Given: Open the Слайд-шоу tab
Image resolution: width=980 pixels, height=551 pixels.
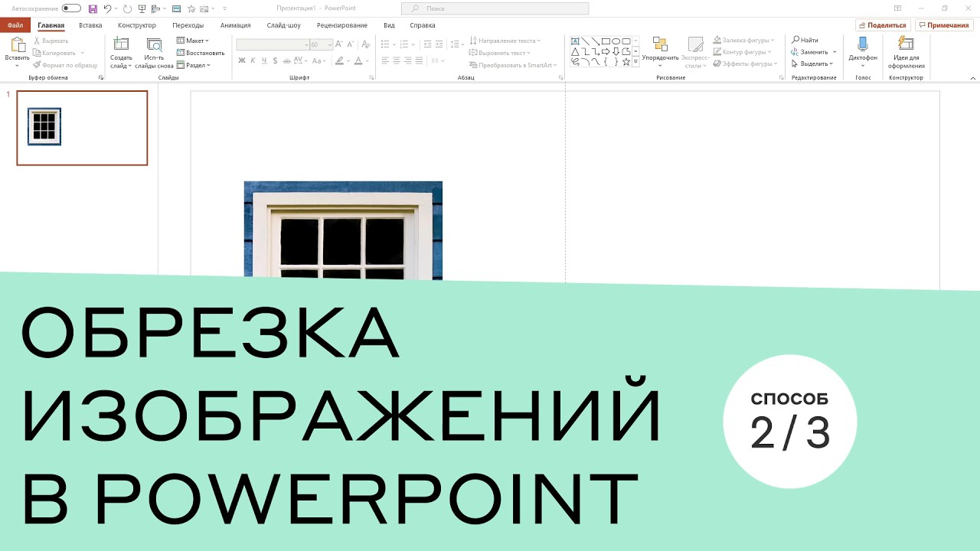Looking at the screenshot, I should pyautogui.click(x=283, y=25).
